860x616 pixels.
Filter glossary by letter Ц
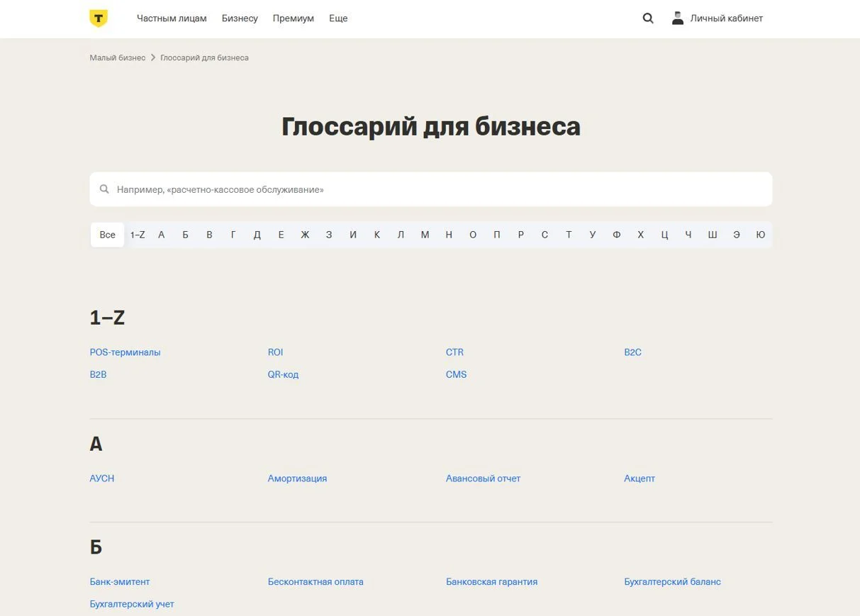tap(664, 235)
